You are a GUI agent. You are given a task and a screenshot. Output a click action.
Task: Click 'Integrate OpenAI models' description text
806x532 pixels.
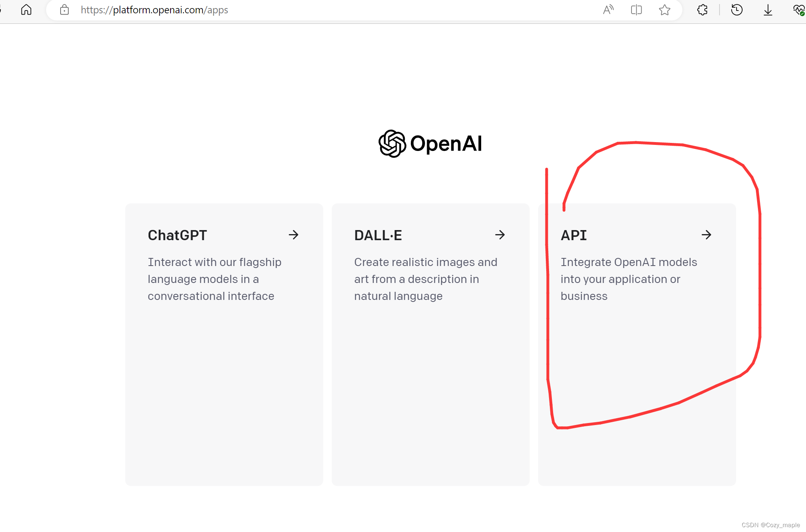point(629,262)
